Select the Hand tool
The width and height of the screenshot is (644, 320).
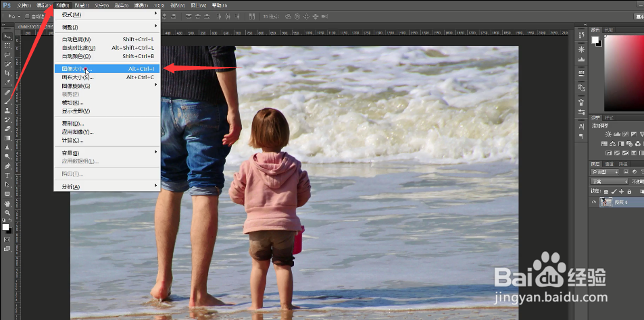(7, 203)
